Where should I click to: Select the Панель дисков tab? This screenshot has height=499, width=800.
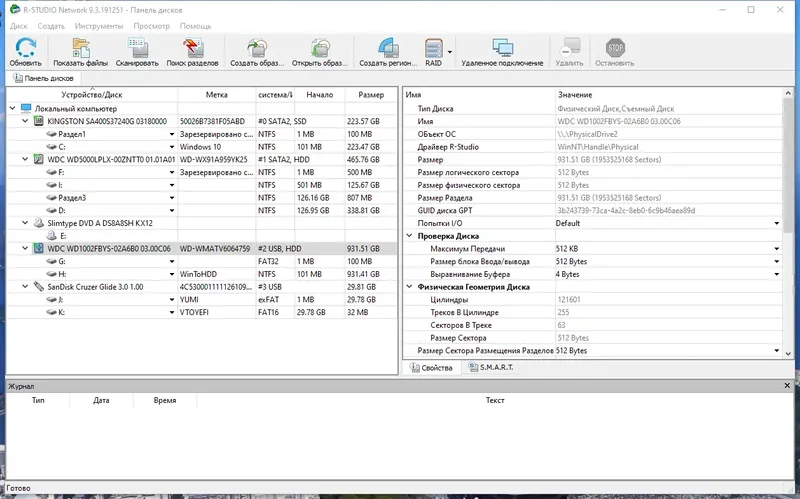pos(44,78)
